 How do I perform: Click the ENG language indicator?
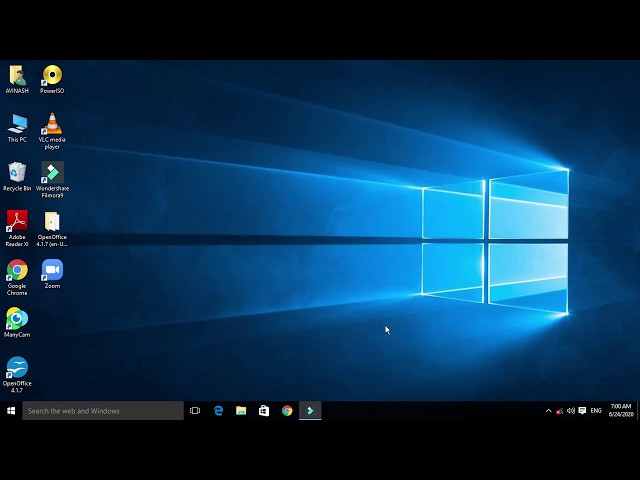[x=596, y=411]
